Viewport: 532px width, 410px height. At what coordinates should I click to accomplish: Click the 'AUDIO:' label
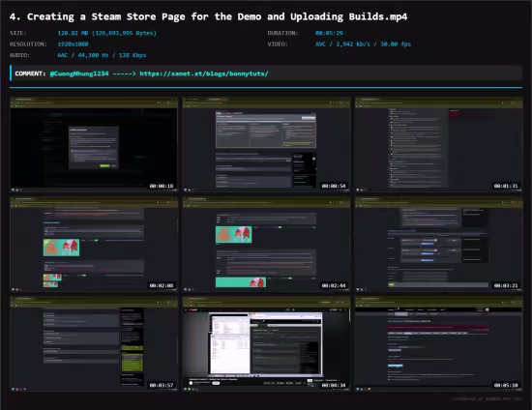click(x=19, y=55)
